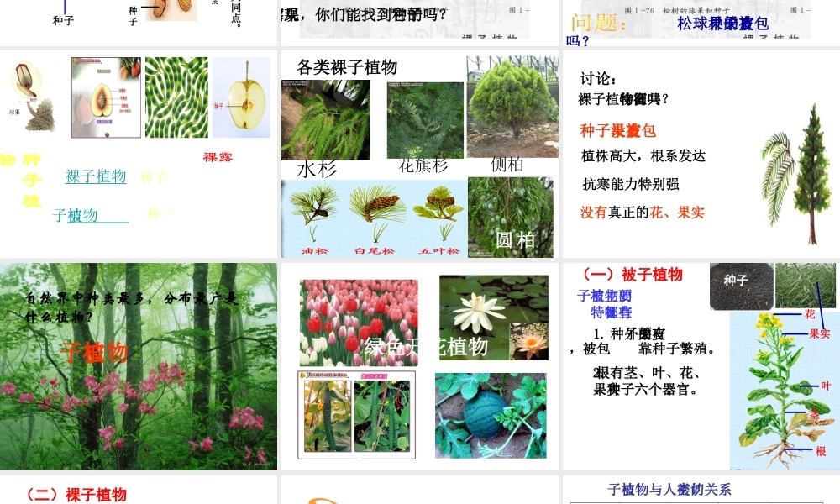Image resolution: width=840 pixels, height=504 pixels.
Task: Open the forest slide with azaleas
Action: tap(139, 366)
